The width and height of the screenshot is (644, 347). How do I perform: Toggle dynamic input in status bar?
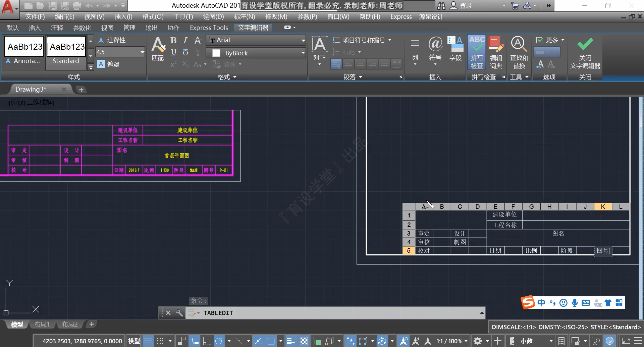pyautogui.click(x=194, y=341)
